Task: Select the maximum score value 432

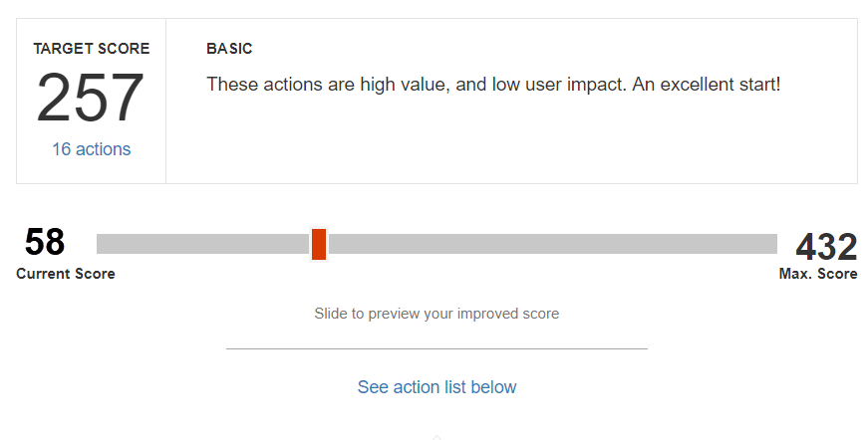Action: 825,247
